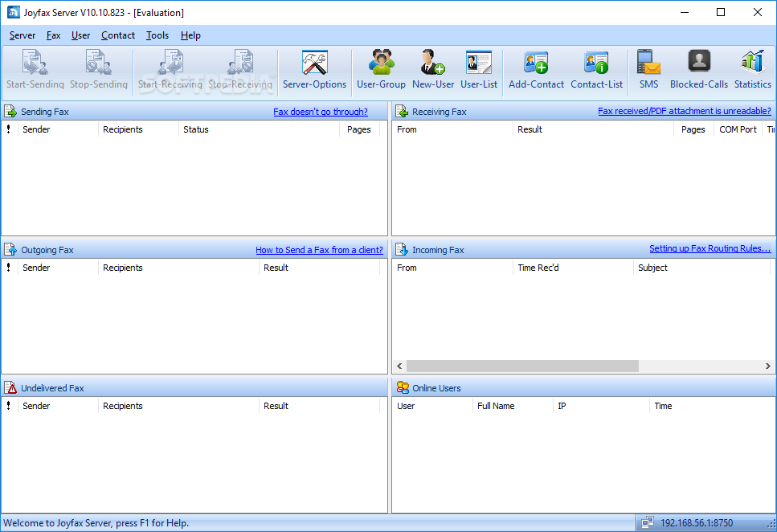Sort Online Users by Time column
The image size is (777, 532).
(x=712, y=406)
